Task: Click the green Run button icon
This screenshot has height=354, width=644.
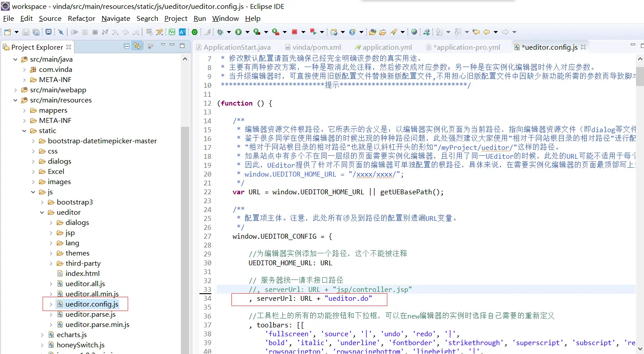Action: 238,32
